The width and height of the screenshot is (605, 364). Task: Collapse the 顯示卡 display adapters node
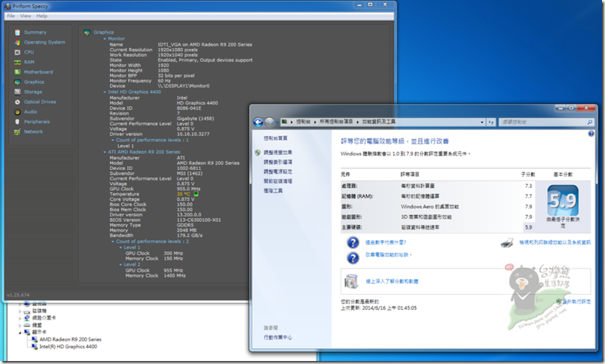pyautogui.click(x=20, y=332)
